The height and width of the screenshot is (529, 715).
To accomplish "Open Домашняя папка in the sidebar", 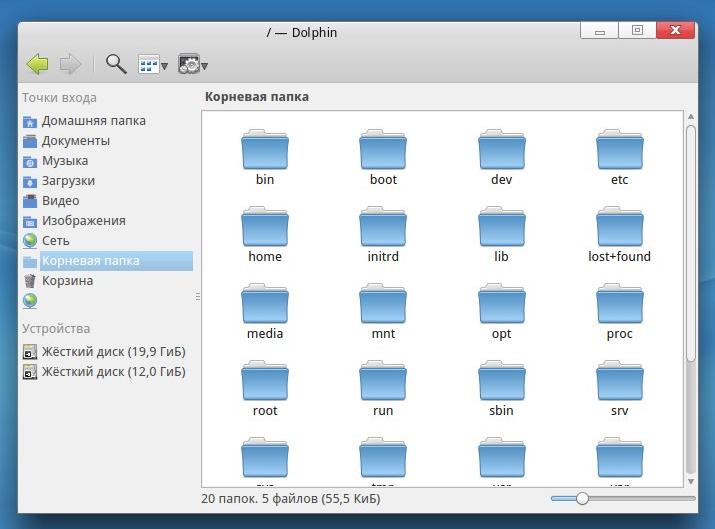I will click(93, 121).
